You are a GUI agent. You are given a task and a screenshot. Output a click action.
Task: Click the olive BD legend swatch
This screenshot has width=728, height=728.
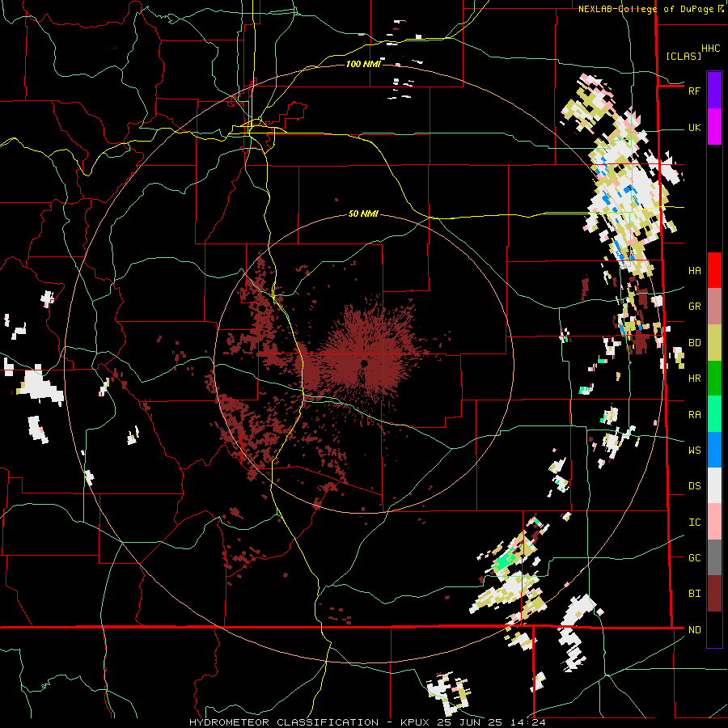coord(714,343)
